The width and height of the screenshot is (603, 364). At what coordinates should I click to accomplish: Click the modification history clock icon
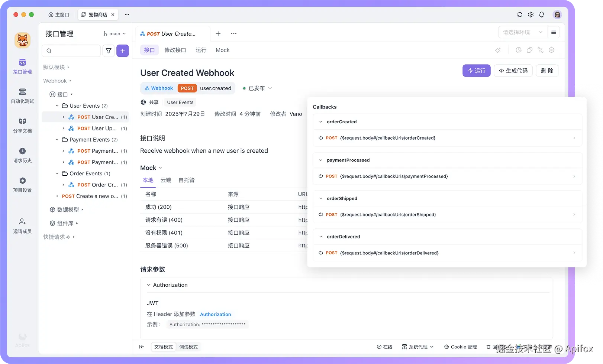click(x=519, y=50)
